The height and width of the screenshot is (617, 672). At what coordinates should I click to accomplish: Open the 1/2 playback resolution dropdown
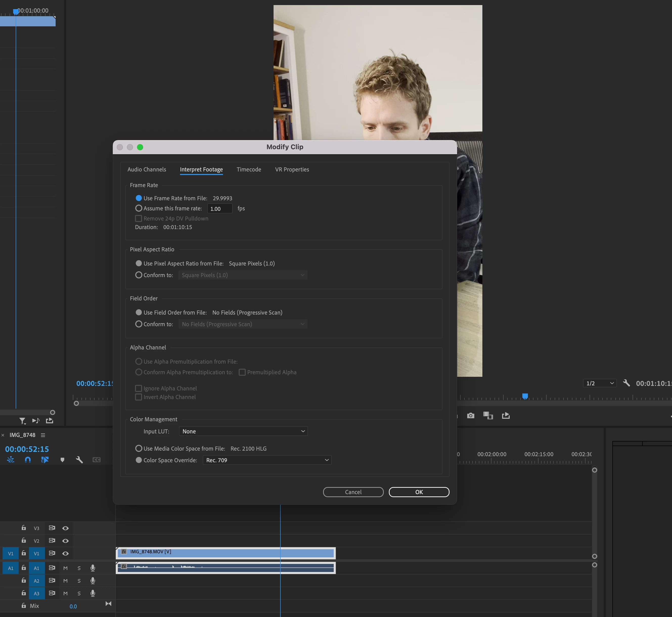pos(599,383)
